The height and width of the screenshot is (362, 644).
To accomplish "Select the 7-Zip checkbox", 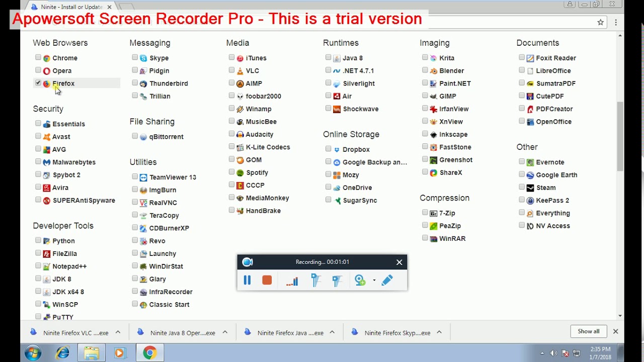I will pos(425,212).
